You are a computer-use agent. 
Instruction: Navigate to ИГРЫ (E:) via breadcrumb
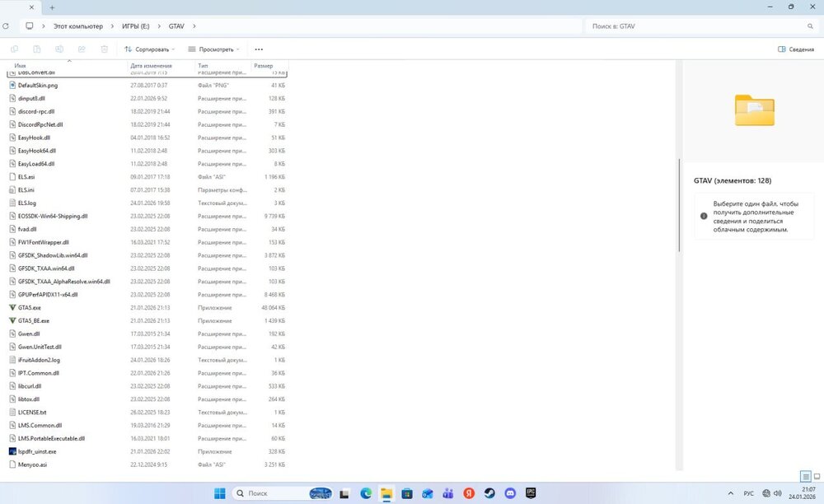coord(135,26)
